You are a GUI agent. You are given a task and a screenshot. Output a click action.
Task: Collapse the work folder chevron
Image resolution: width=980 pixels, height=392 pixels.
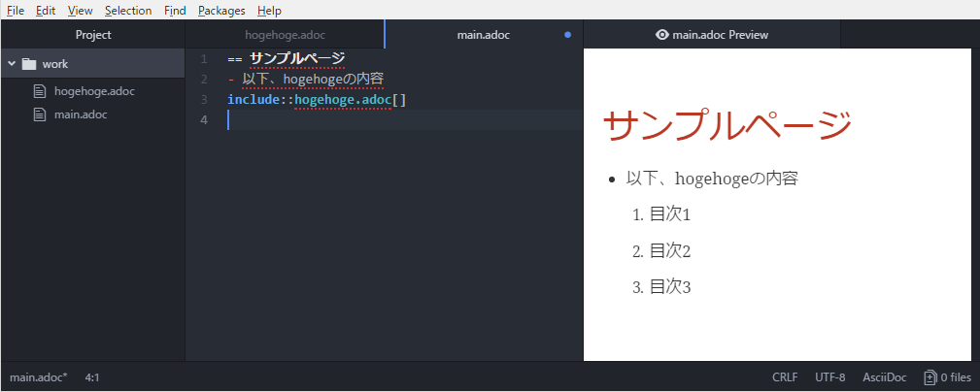click(x=12, y=64)
